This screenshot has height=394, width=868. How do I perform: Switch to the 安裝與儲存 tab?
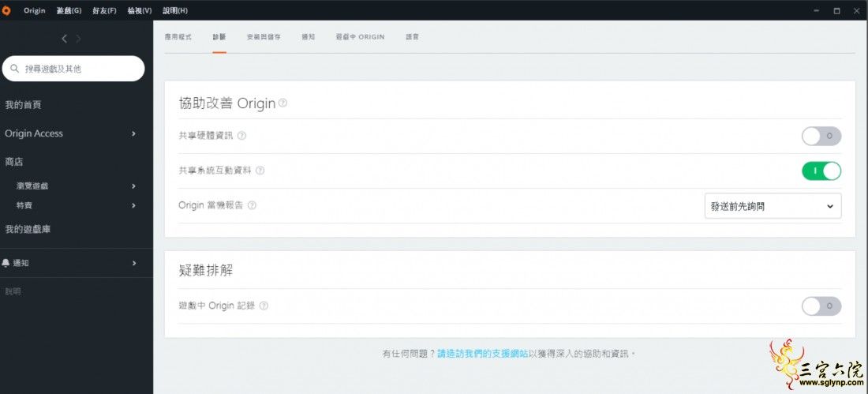coord(264,37)
